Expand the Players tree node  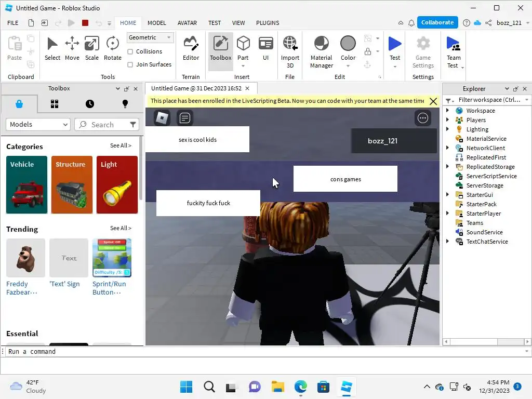tap(447, 120)
